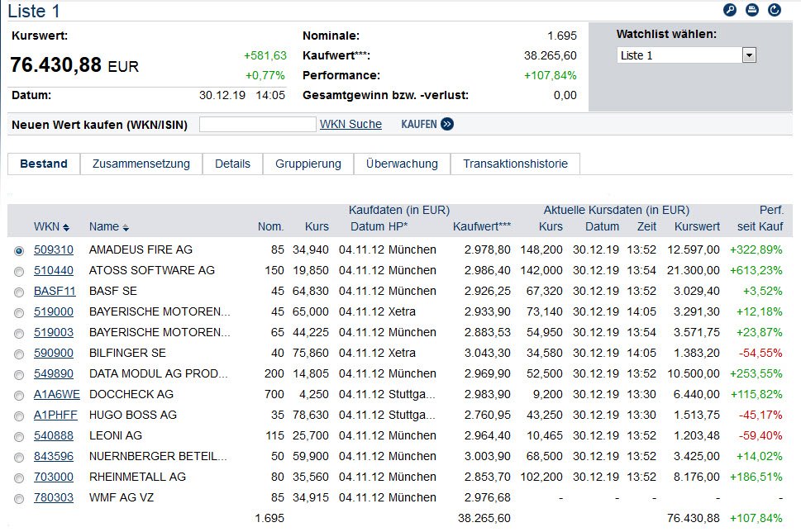Switch to the Überwachung tab
This screenshot has height=532, width=801.
tap(402, 164)
